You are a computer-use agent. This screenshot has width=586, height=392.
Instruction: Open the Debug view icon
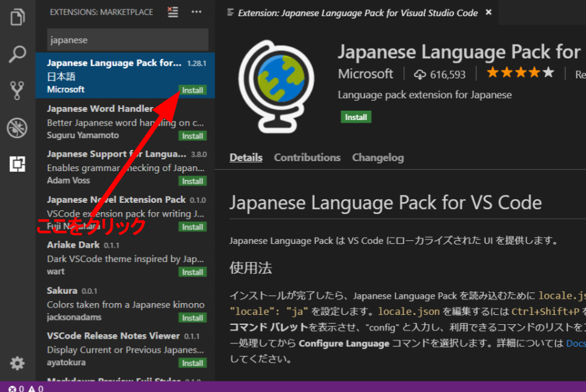(x=17, y=128)
